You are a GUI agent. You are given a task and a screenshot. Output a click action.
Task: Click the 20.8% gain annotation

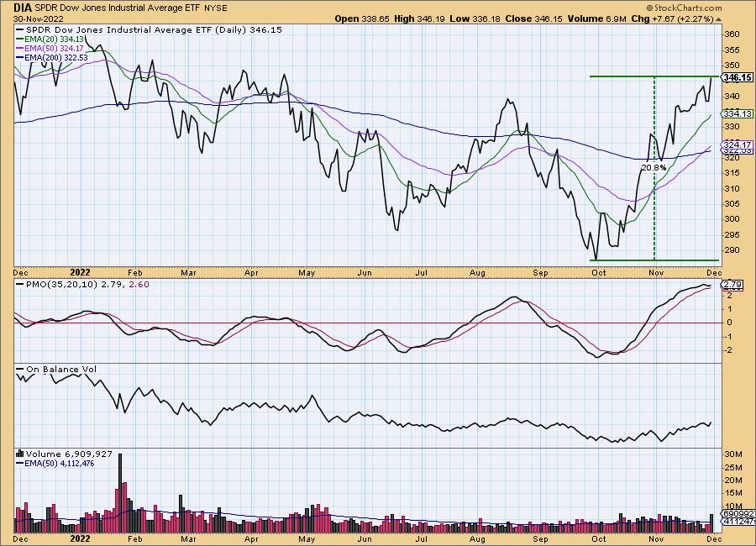click(654, 167)
